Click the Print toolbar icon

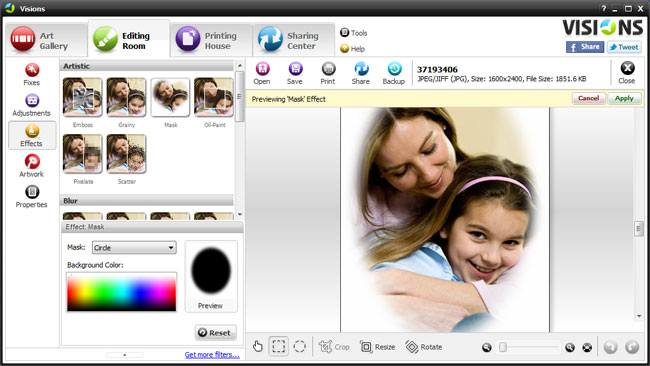[x=328, y=73]
